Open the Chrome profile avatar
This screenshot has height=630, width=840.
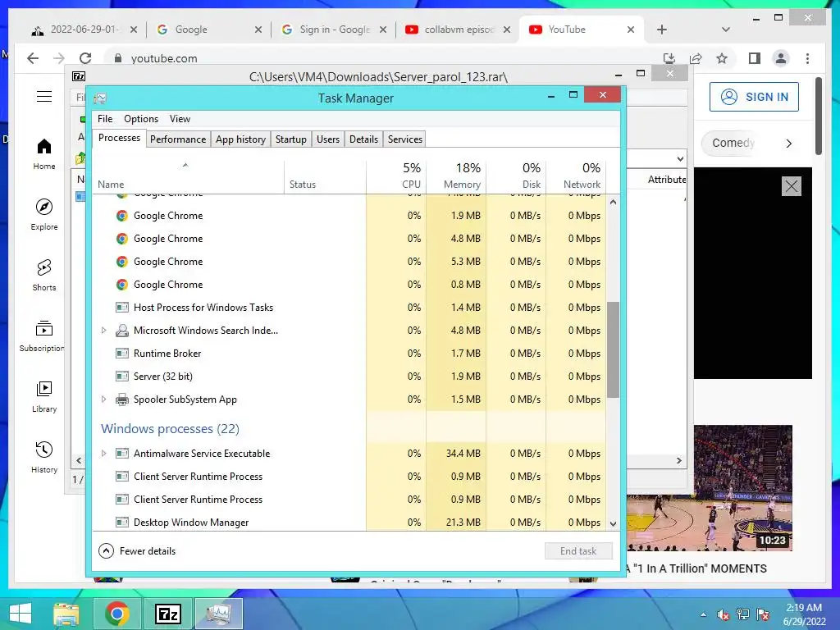point(781,58)
